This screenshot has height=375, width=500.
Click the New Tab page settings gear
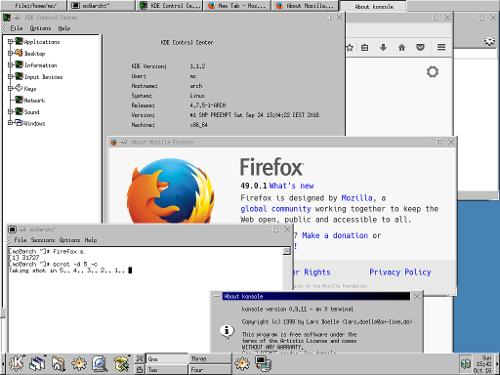pyautogui.click(x=433, y=72)
